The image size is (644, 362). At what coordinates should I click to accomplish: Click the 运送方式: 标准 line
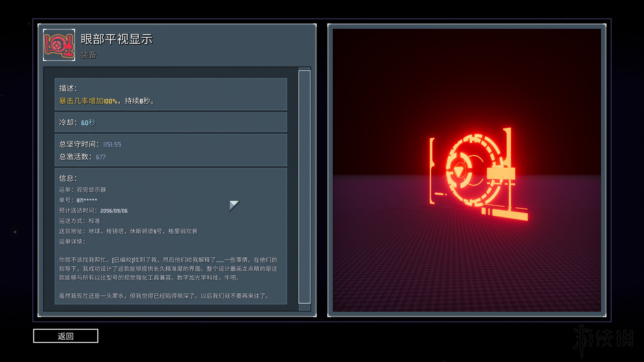coord(79,221)
